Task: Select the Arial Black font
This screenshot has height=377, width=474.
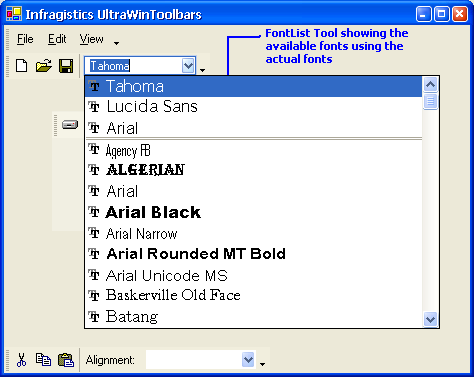Action: pyautogui.click(x=253, y=212)
